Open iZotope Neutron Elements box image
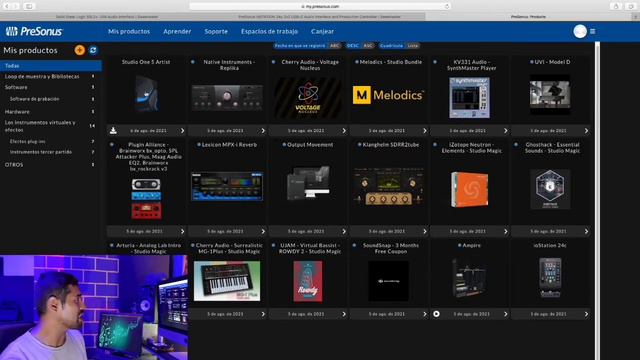Viewport: 640px width, 360px height. click(x=469, y=189)
